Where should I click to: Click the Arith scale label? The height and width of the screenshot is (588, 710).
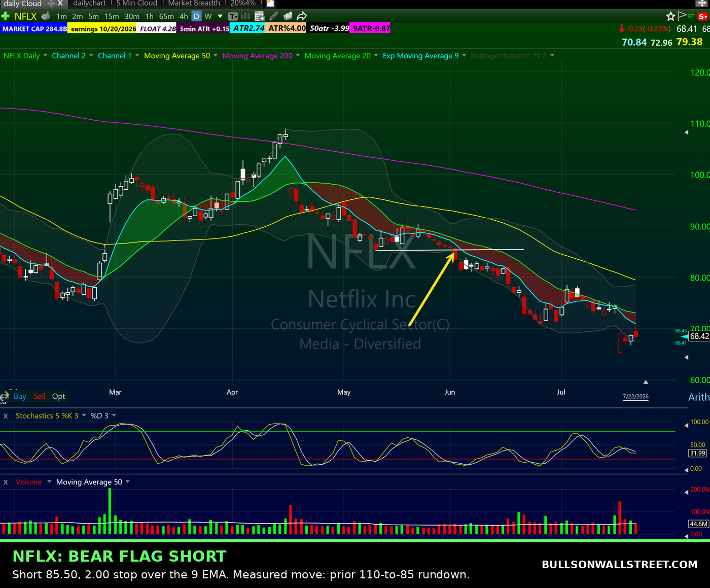[x=699, y=397]
